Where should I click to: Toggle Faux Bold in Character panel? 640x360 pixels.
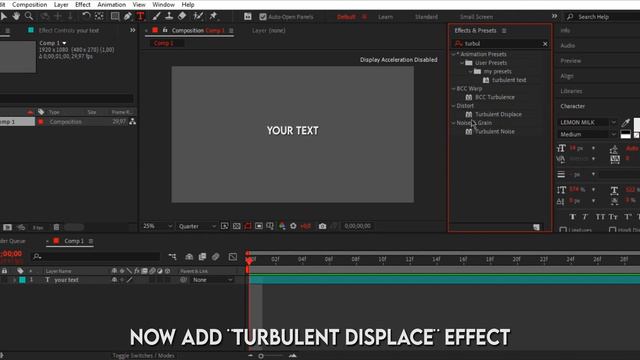pos(572,217)
